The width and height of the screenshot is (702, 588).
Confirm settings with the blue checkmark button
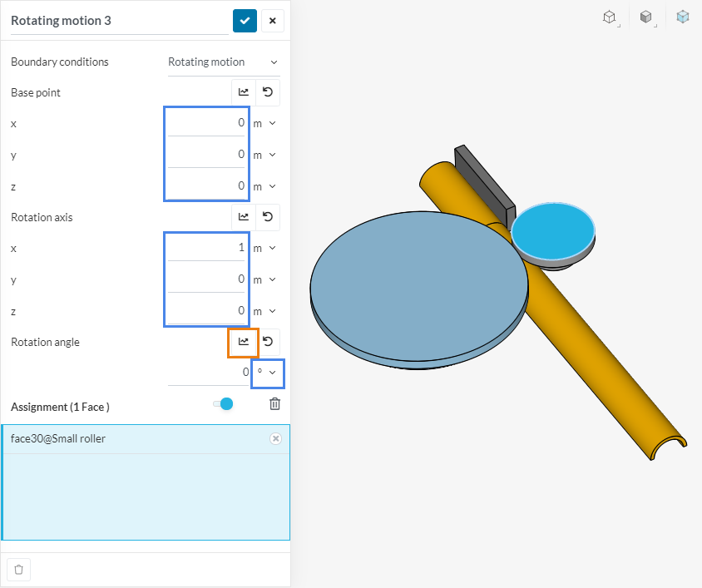coord(245,21)
